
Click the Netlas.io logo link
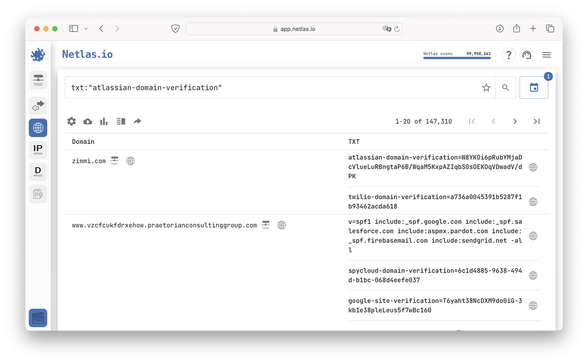[87, 54]
